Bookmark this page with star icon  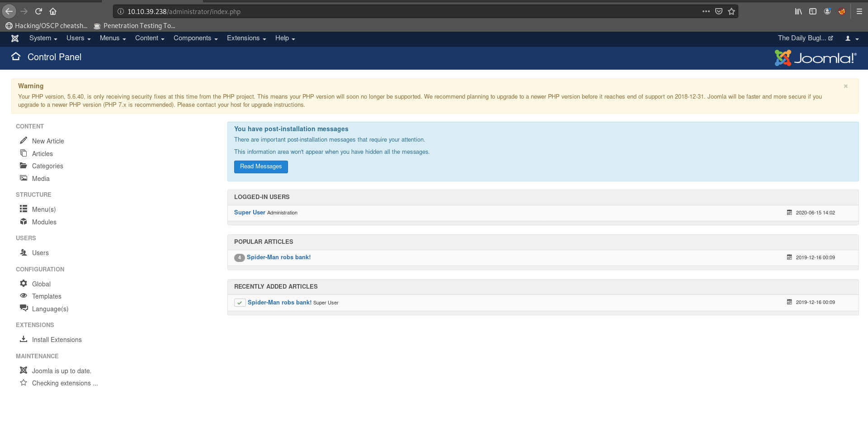coord(731,11)
